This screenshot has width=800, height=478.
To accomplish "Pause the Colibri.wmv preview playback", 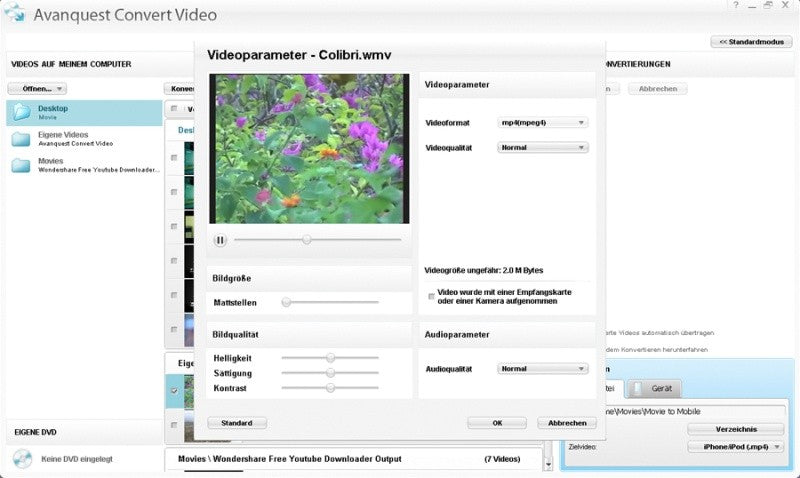I will [x=220, y=240].
